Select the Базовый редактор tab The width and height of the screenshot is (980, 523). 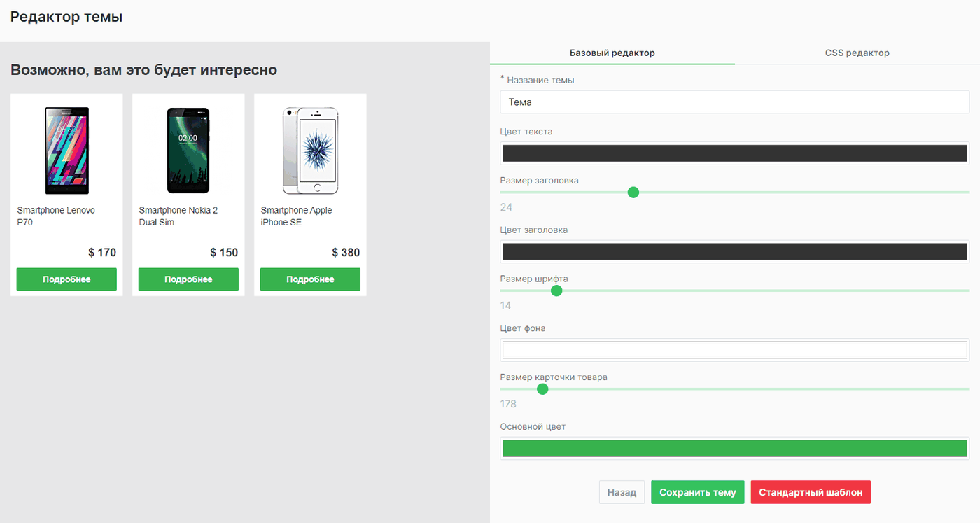coord(612,53)
